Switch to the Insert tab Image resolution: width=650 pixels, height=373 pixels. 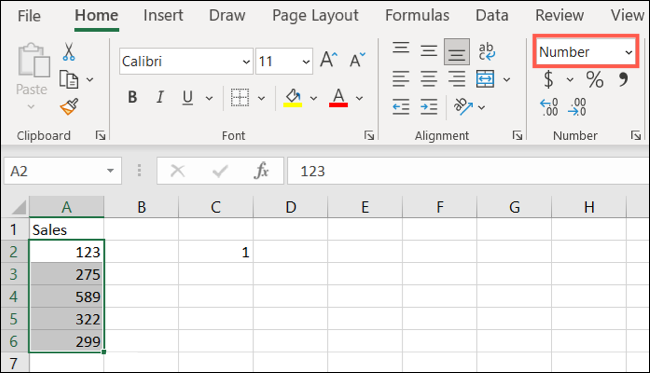pos(163,16)
